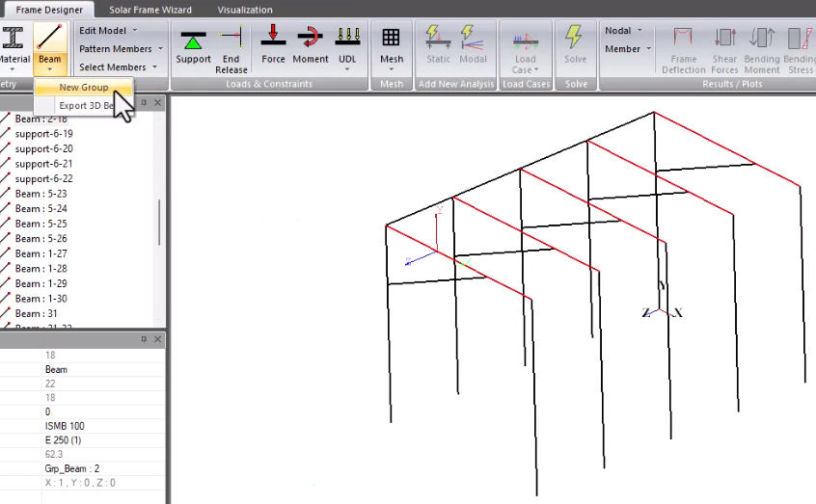Viewport: 816px width, 504px height.
Task: Show the Bending Moment plot
Action: [762, 50]
